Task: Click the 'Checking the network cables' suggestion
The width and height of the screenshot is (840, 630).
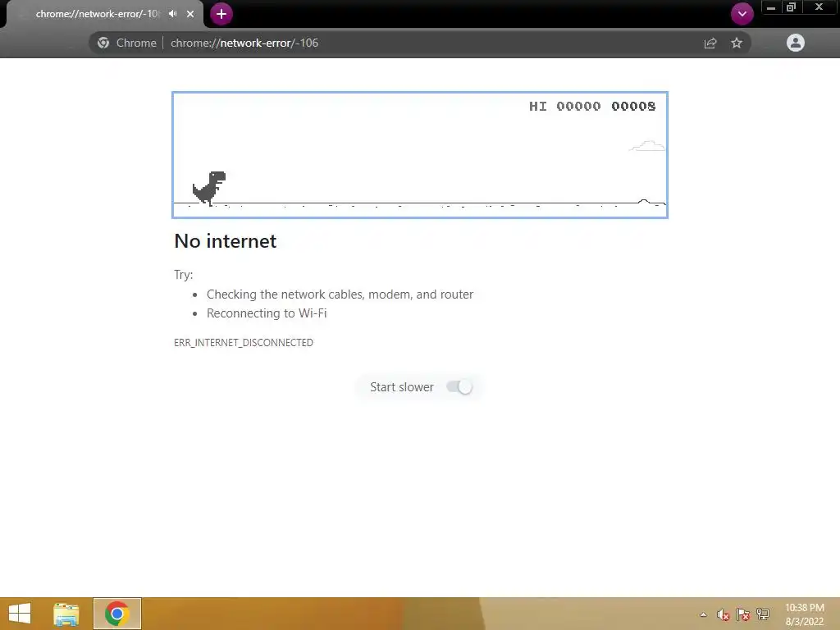Action: click(340, 294)
